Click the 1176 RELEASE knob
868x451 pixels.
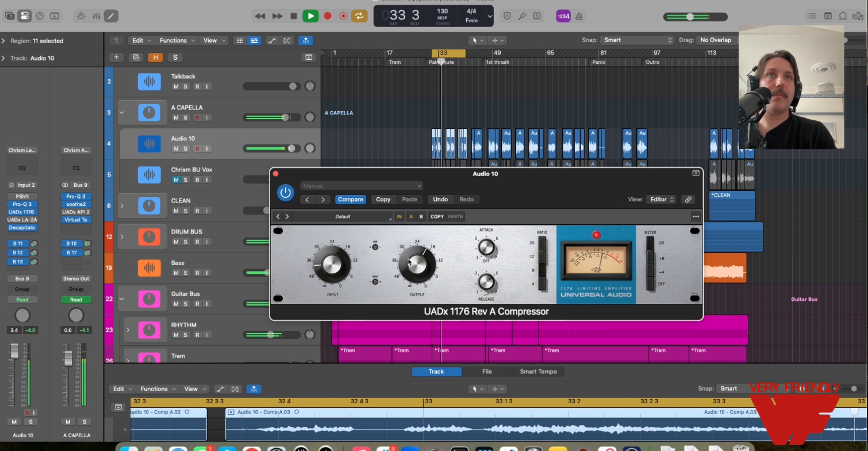click(x=486, y=282)
